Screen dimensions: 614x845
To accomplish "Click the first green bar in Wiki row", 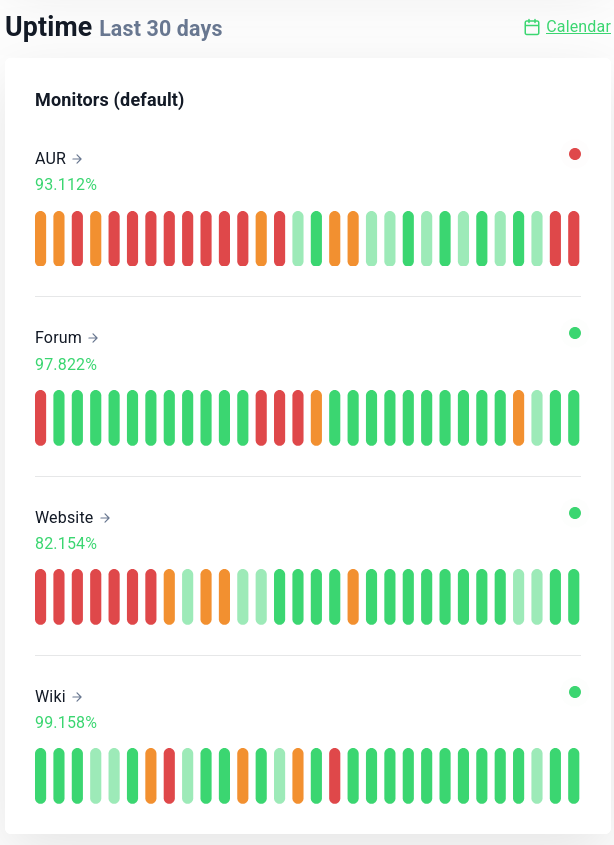I will coord(41,776).
